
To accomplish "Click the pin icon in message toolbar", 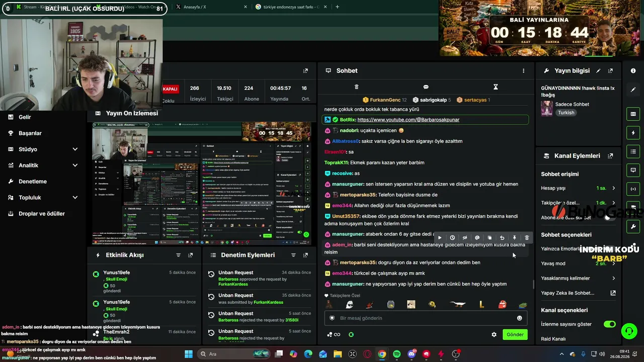I will point(514,238).
